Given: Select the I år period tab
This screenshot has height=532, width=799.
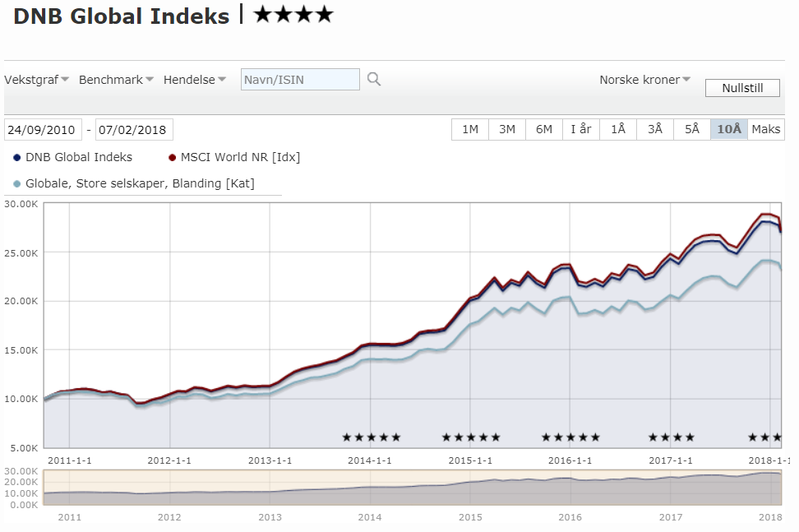Looking at the screenshot, I should [581, 129].
